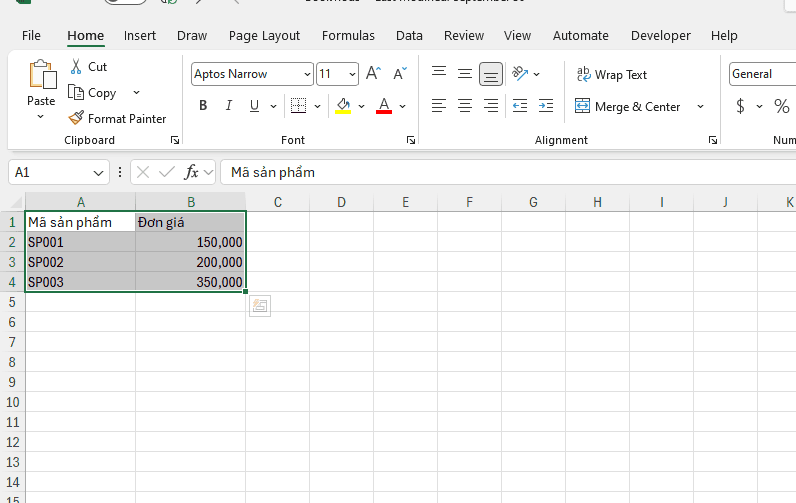This screenshot has width=796, height=503.
Task: Expand font color palette arrow
Action: pyautogui.click(x=403, y=106)
